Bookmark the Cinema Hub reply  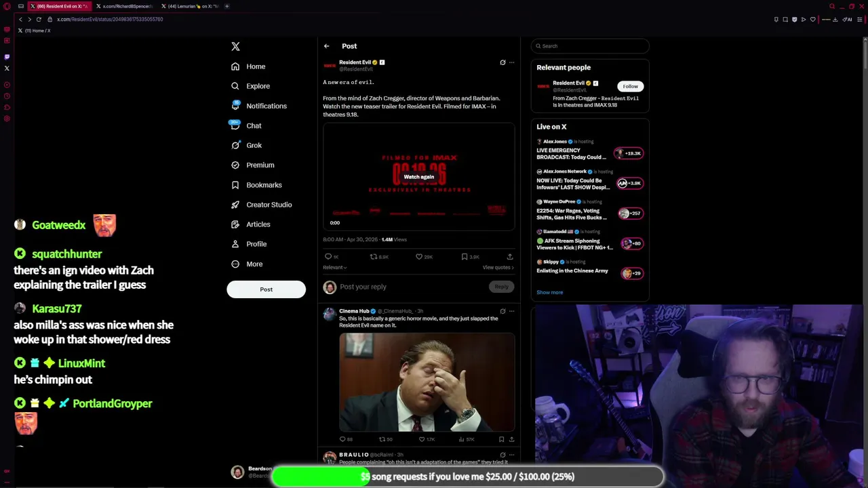coord(501,439)
